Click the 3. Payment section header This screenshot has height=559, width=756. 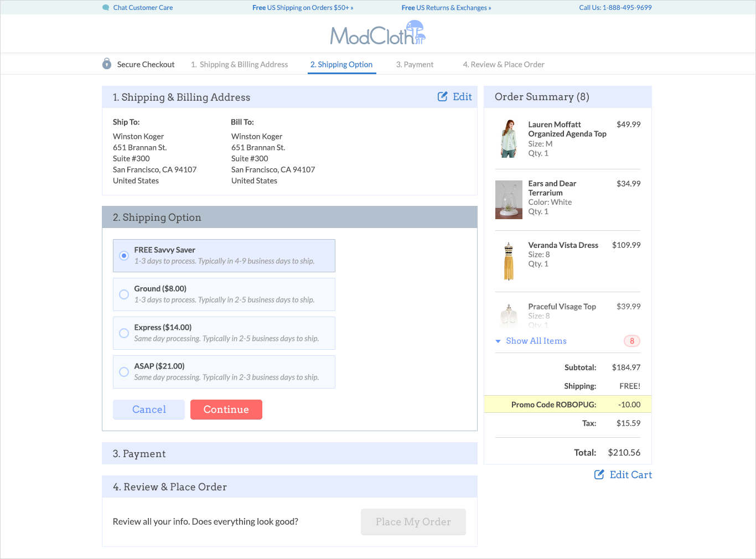(x=289, y=453)
